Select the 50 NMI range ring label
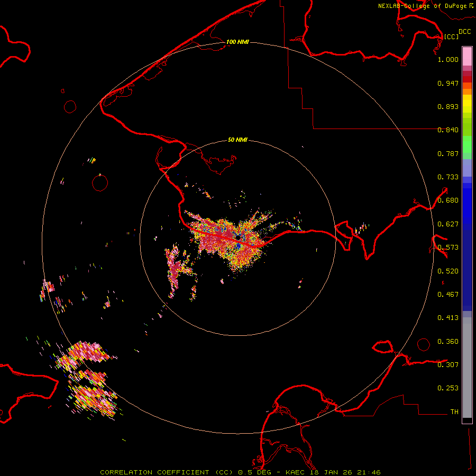 pyautogui.click(x=237, y=140)
